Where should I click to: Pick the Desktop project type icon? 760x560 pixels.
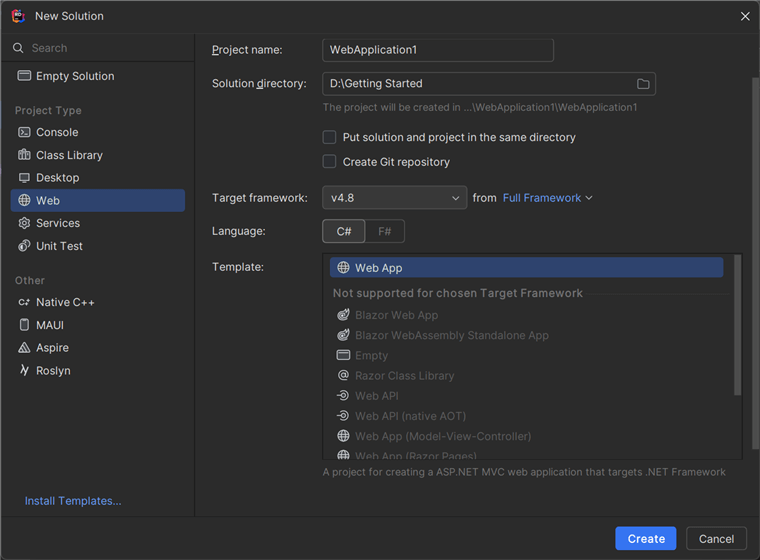click(x=25, y=178)
